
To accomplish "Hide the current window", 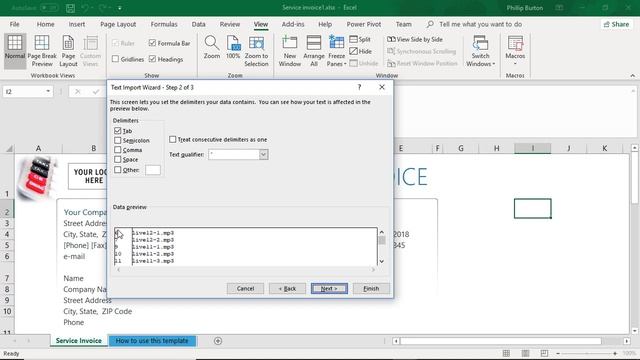I will [x=361, y=51].
